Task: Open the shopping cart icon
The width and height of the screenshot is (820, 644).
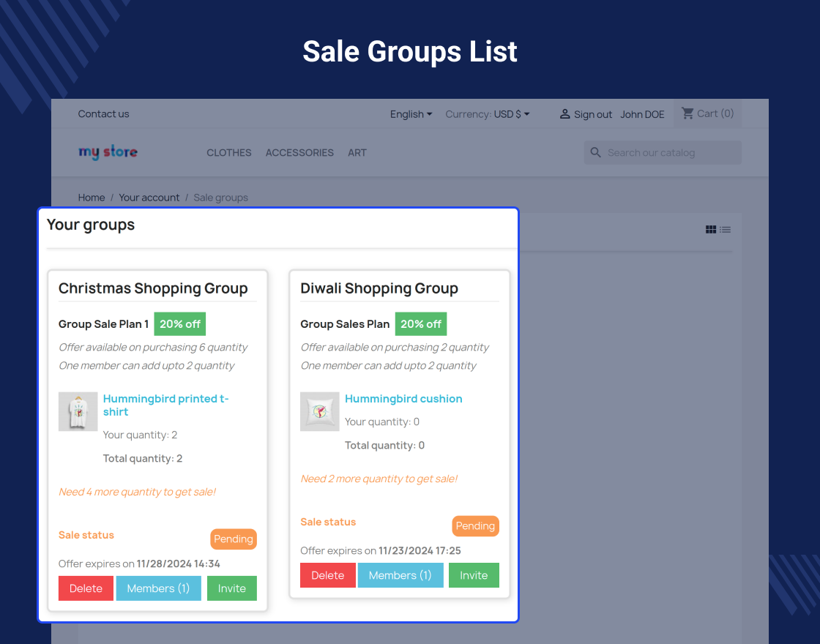Action: point(687,113)
